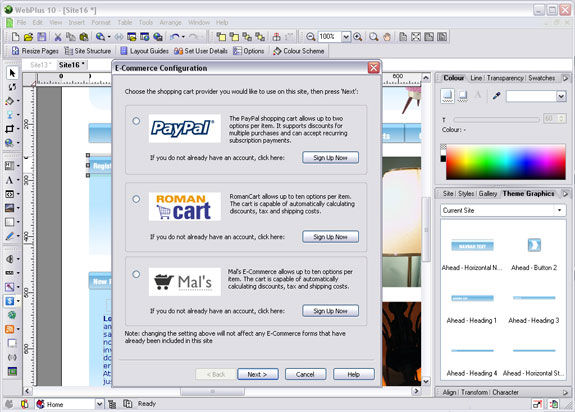Select the PayPal radio button
This screenshot has height=412, width=575.
[x=136, y=121]
